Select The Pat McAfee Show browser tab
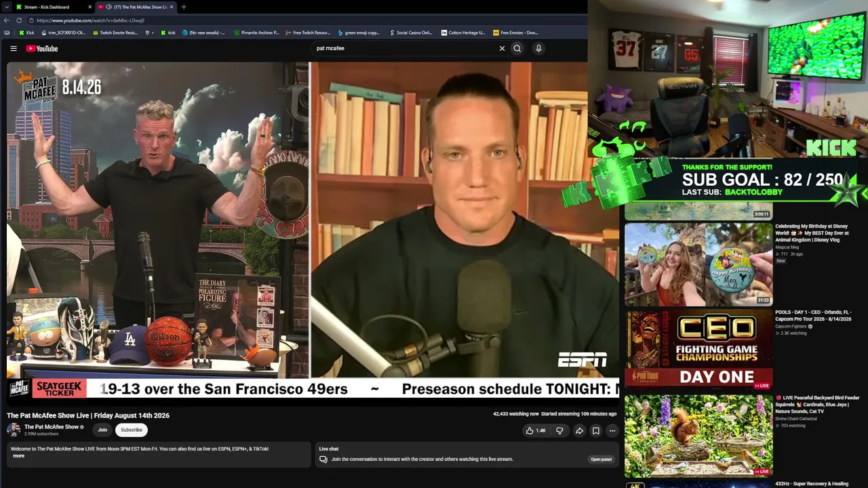 [x=136, y=7]
